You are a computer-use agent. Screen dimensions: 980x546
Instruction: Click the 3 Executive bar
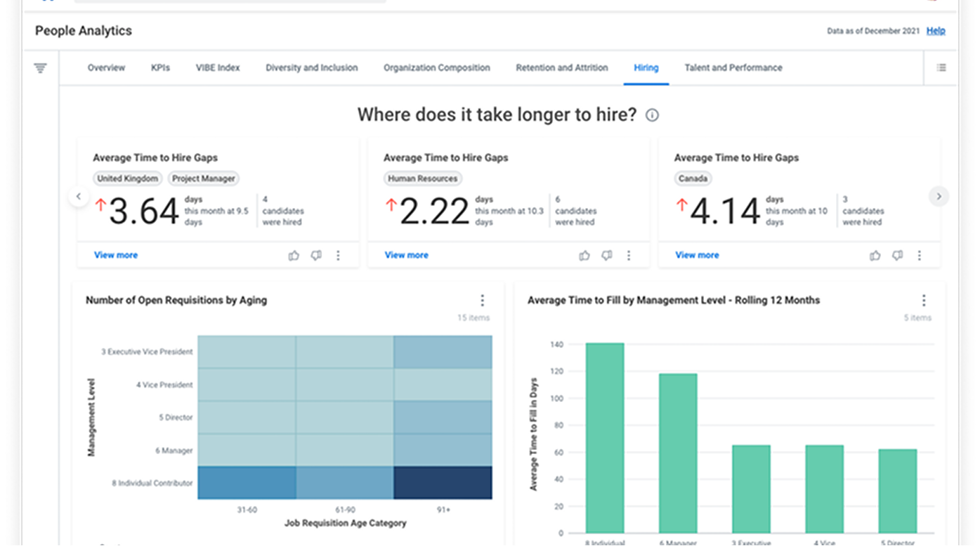tap(751, 489)
